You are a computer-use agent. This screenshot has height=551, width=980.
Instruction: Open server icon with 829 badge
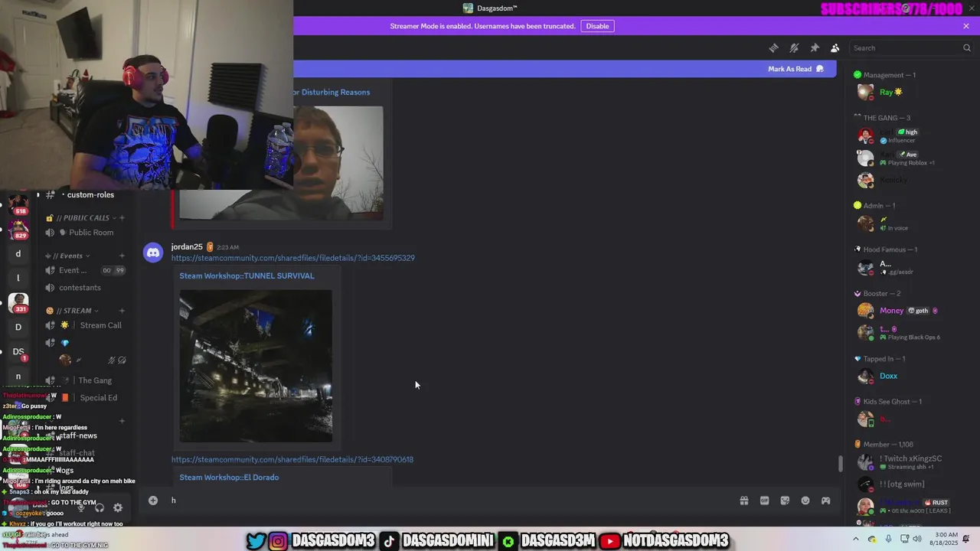pyautogui.click(x=18, y=229)
